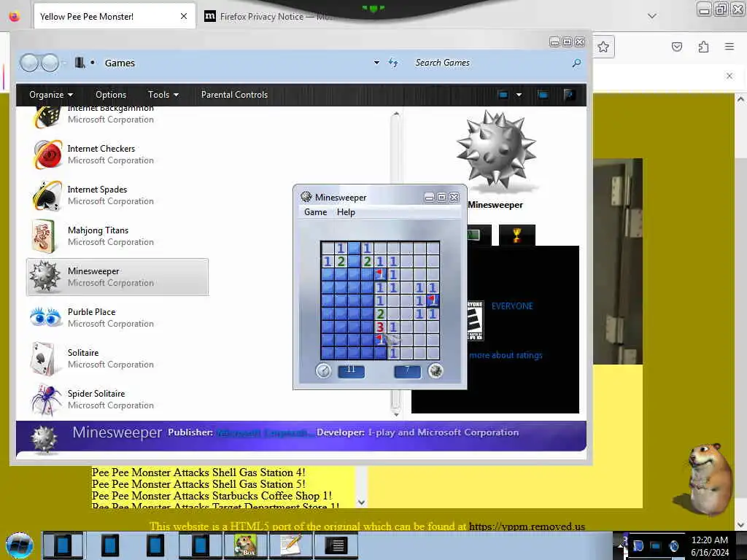The width and height of the screenshot is (747, 560).
Task: Click the Internet Backgammon dice icon
Action: pos(47,117)
